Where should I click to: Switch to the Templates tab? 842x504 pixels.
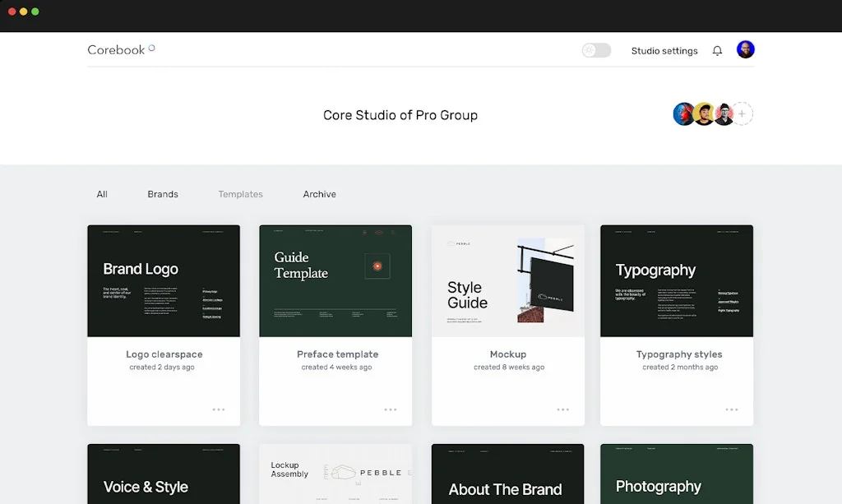[240, 194]
